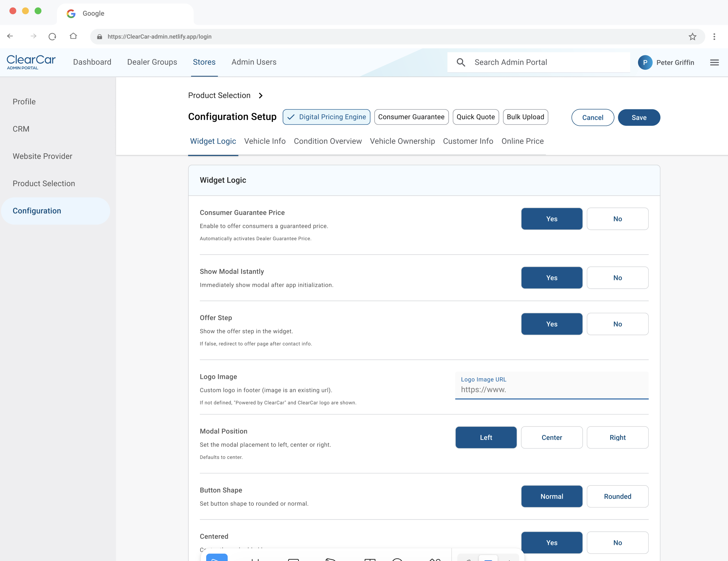Viewport: 728px width, 561px height.
Task: Expand the Product Selection breadcrumb chevron
Action: pyautogui.click(x=261, y=95)
